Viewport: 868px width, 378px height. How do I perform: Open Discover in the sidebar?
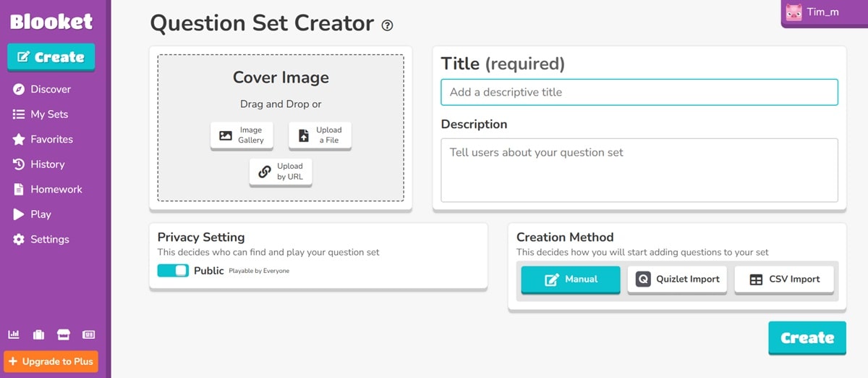coord(51,89)
